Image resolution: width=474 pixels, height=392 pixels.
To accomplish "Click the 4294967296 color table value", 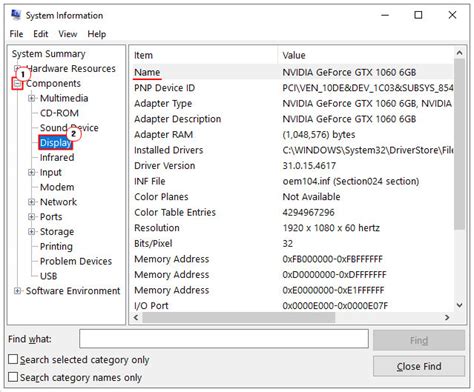I will coord(308,212).
